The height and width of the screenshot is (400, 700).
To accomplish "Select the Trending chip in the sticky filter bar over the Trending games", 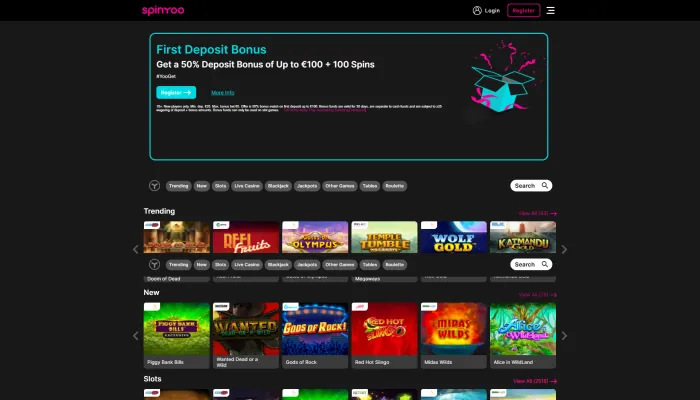I will (179, 265).
